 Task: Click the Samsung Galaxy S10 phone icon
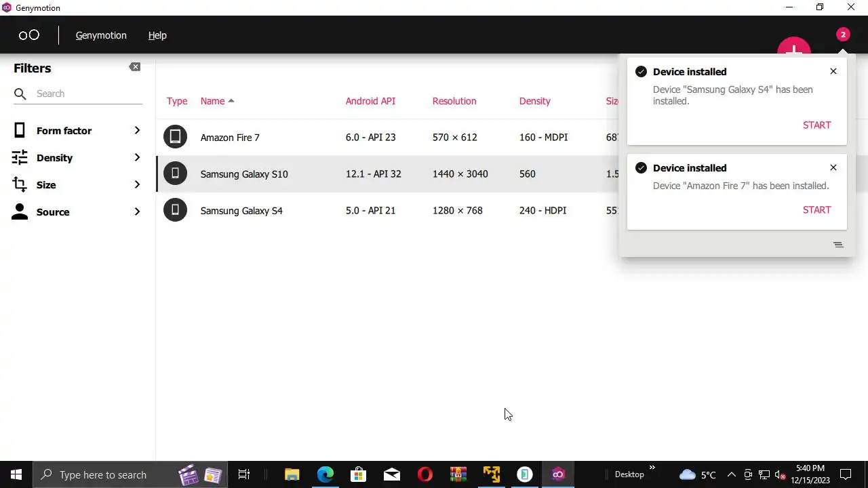[x=175, y=174]
